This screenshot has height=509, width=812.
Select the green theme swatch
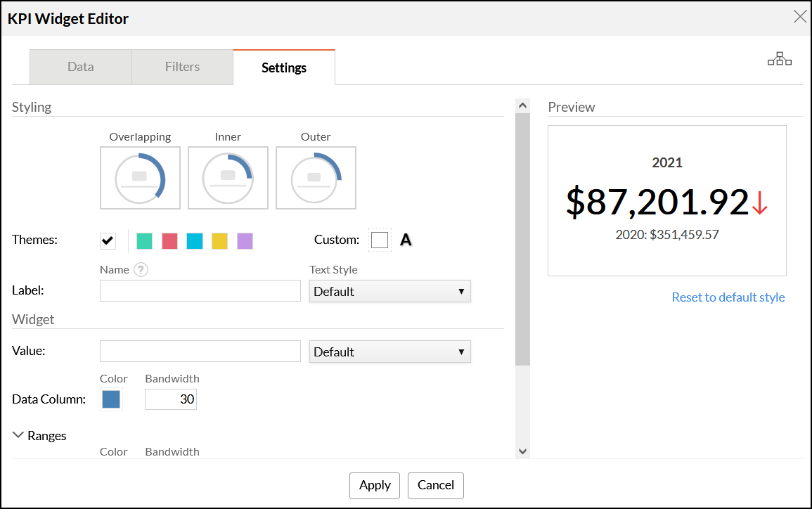pos(144,241)
